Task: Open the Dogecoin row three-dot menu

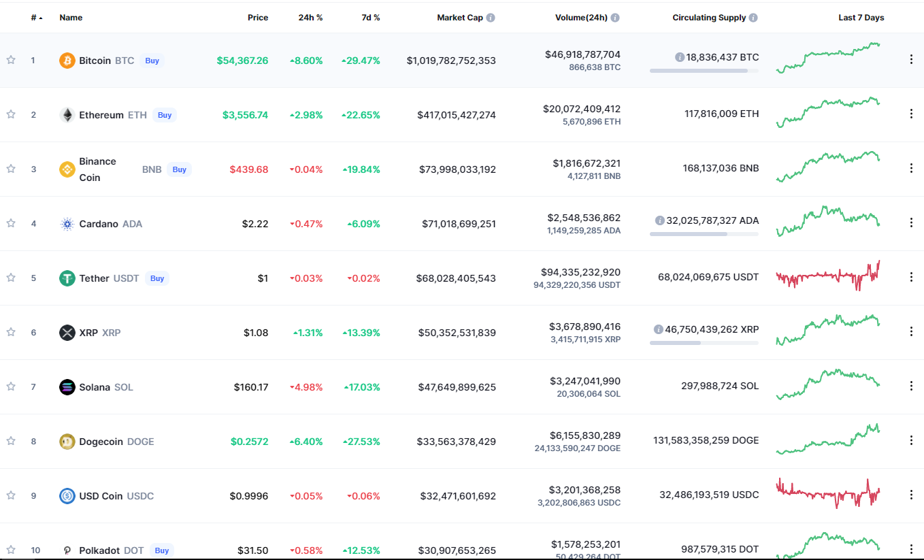Action: point(911,440)
